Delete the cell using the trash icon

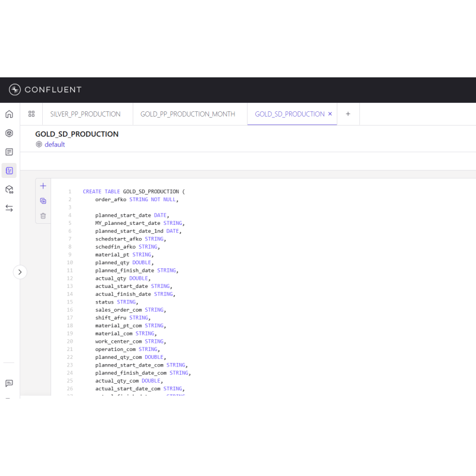[x=43, y=215]
